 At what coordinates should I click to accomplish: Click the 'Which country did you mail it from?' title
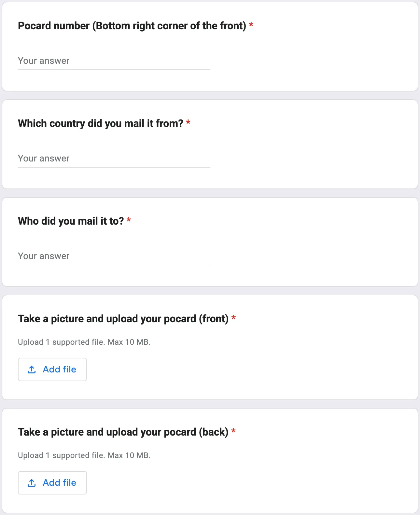click(101, 123)
